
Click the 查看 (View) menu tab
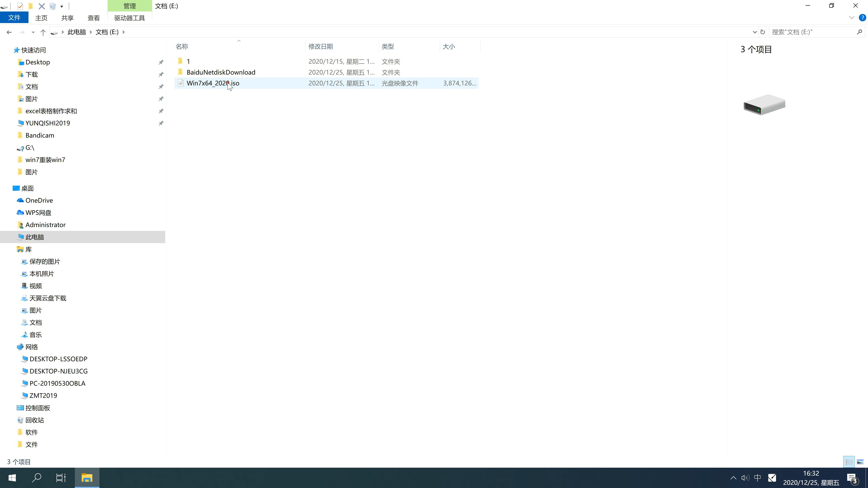tap(94, 18)
